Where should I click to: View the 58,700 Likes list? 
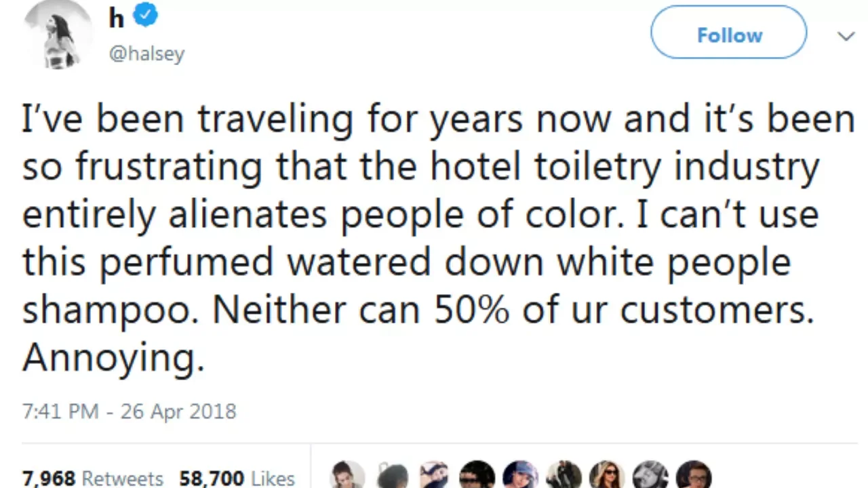click(x=237, y=479)
